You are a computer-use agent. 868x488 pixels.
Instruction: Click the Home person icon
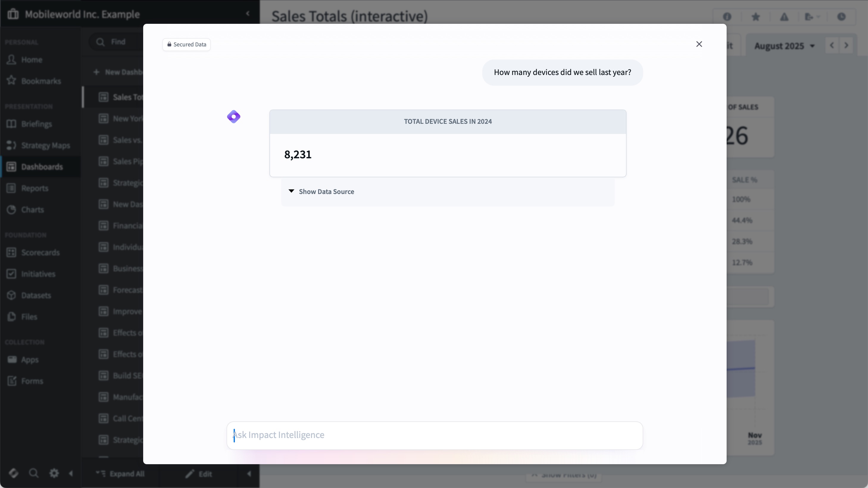click(x=11, y=60)
